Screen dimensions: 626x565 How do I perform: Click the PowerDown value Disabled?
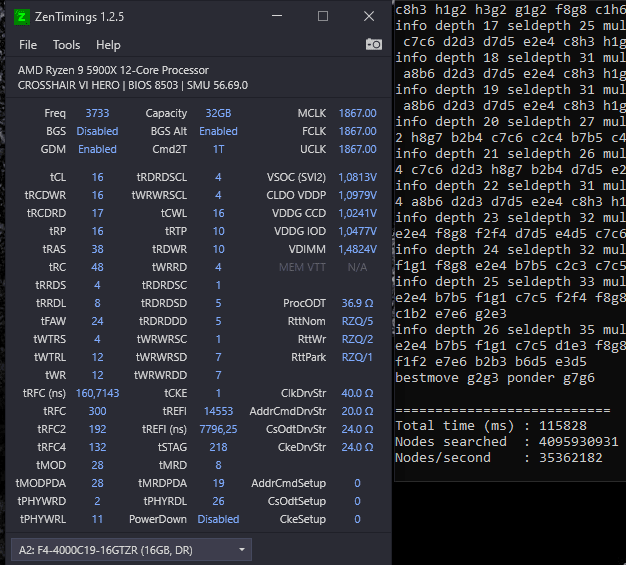coord(218,519)
